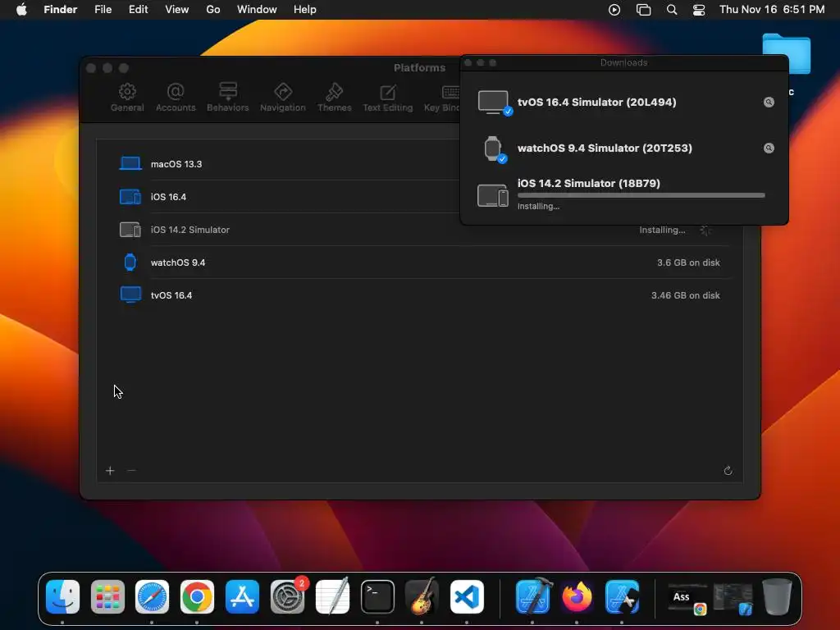Open the Trash in the Dock
The height and width of the screenshot is (630, 840).
pyautogui.click(x=777, y=596)
